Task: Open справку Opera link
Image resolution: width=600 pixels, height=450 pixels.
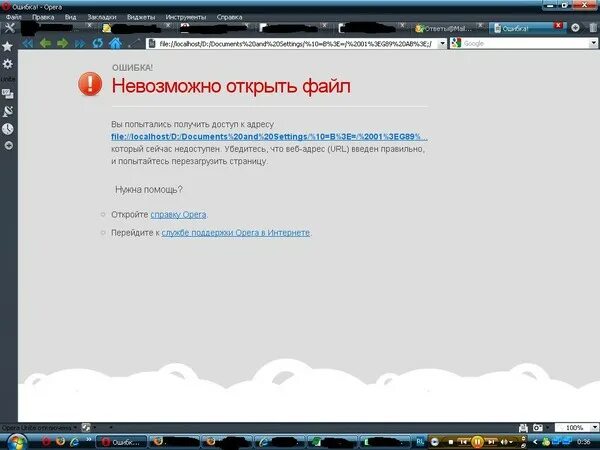Action: (x=178, y=215)
